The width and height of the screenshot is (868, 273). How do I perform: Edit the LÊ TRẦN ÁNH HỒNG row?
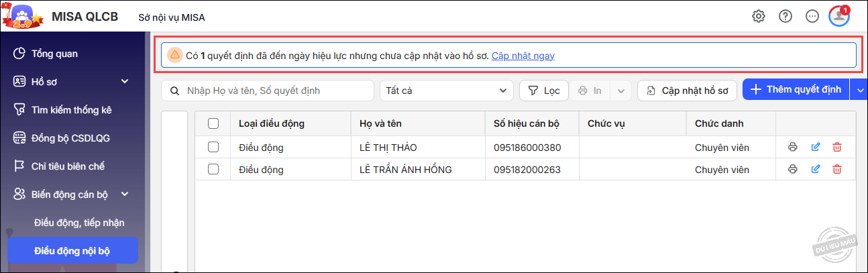click(815, 169)
